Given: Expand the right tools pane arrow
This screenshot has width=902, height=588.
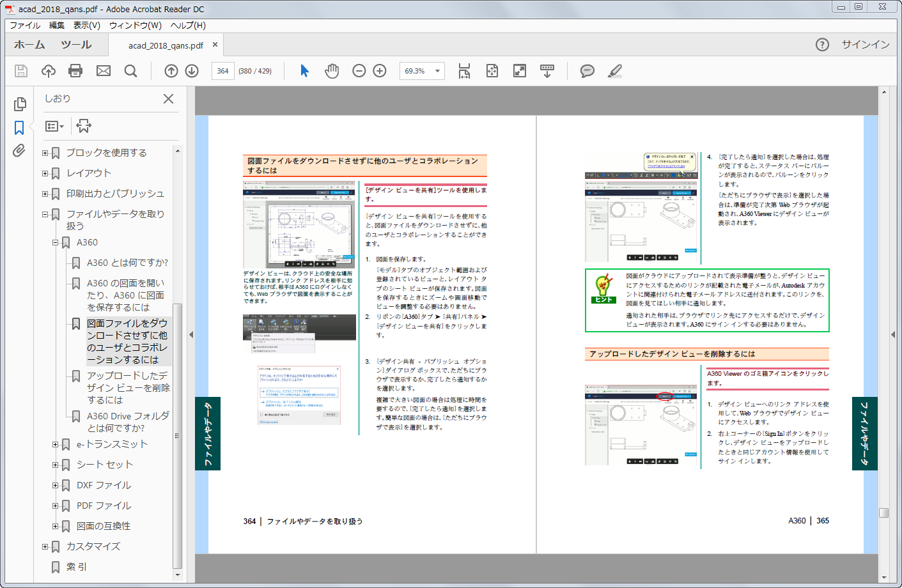Looking at the screenshot, I should point(893,334).
